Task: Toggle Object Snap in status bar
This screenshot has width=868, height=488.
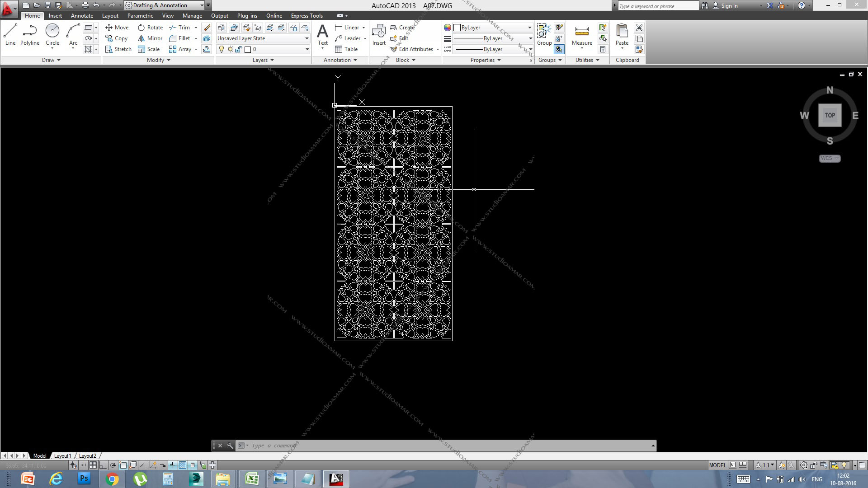Action: (123, 465)
